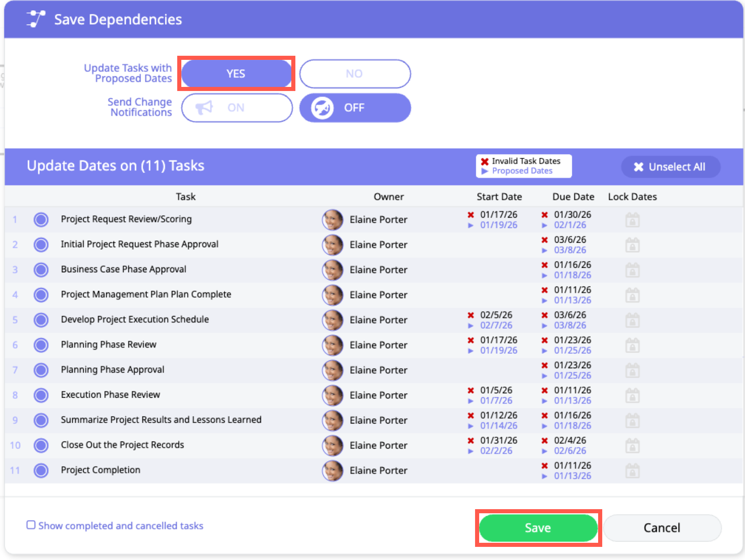Enable Show completed and cancelled tasks checkbox

(31, 525)
